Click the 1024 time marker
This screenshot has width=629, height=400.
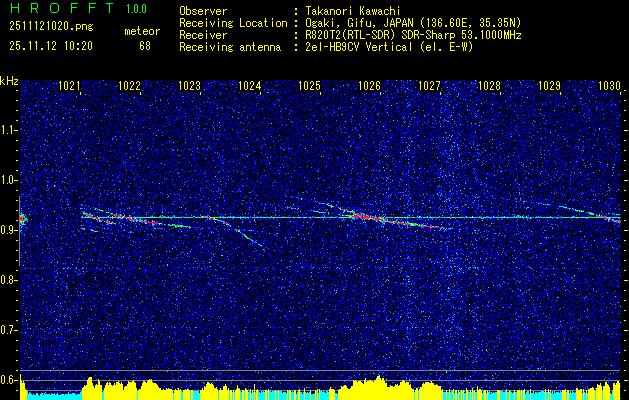click(250, 85)
